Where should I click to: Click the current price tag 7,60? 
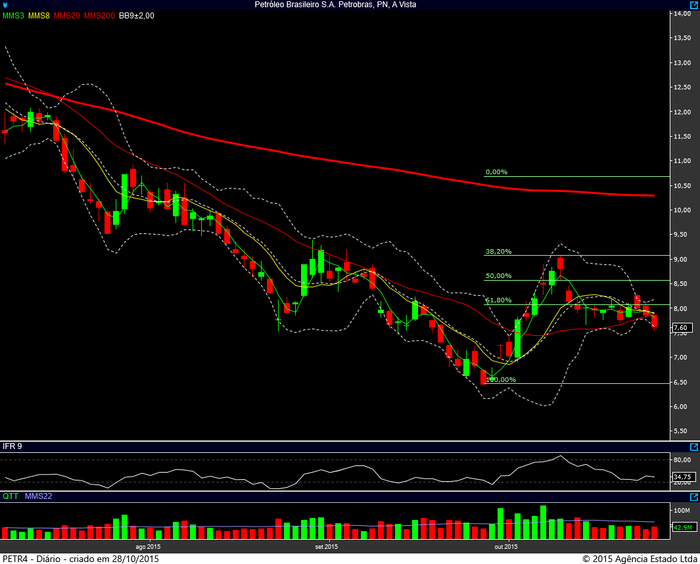[x=680, y=327]
